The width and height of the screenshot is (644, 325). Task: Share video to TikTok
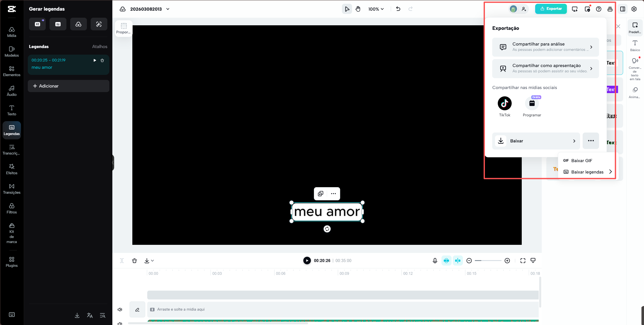[504, 104]
